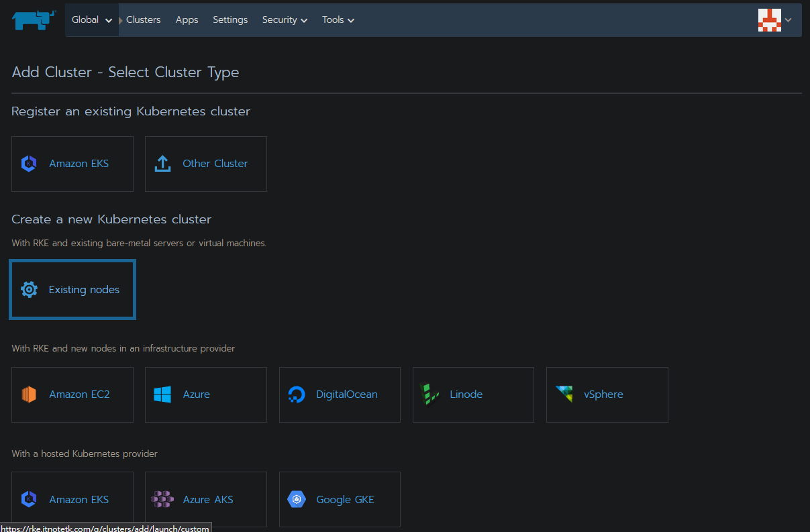The height and width of the screenshot is (532, 810).
Task: Click the Google GKE hexagon icon
Action: click(296, 499)
